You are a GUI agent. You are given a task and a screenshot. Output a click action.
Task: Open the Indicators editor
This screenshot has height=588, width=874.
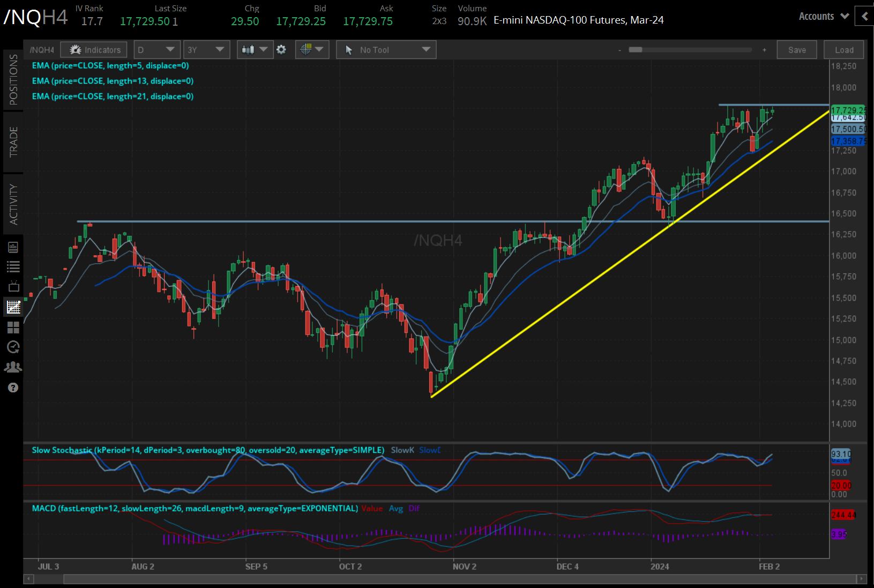pyautogui.click(x=93, y=49)
